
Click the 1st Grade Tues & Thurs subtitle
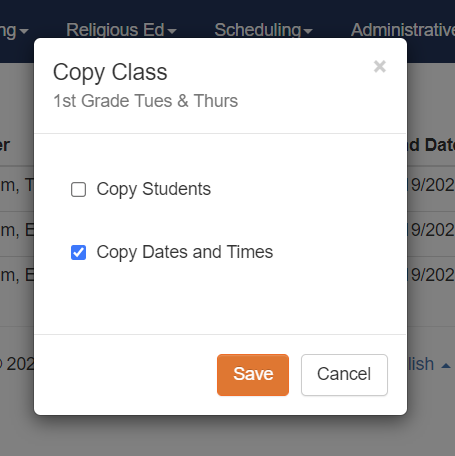pos(146,101)
